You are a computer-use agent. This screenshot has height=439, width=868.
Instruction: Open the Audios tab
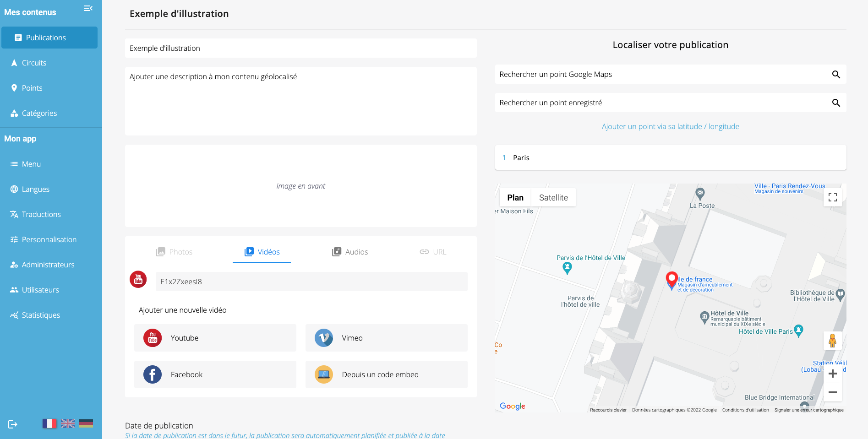click(350, 252)
